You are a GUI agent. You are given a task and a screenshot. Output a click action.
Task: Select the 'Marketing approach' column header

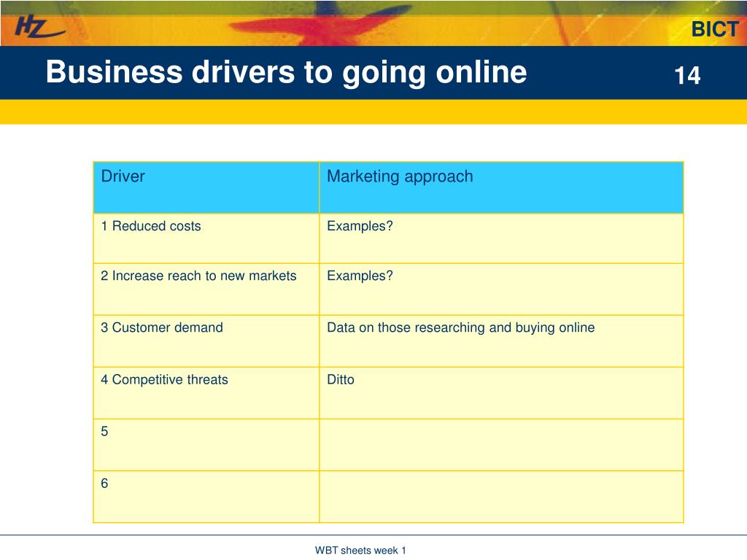point(501,187)
